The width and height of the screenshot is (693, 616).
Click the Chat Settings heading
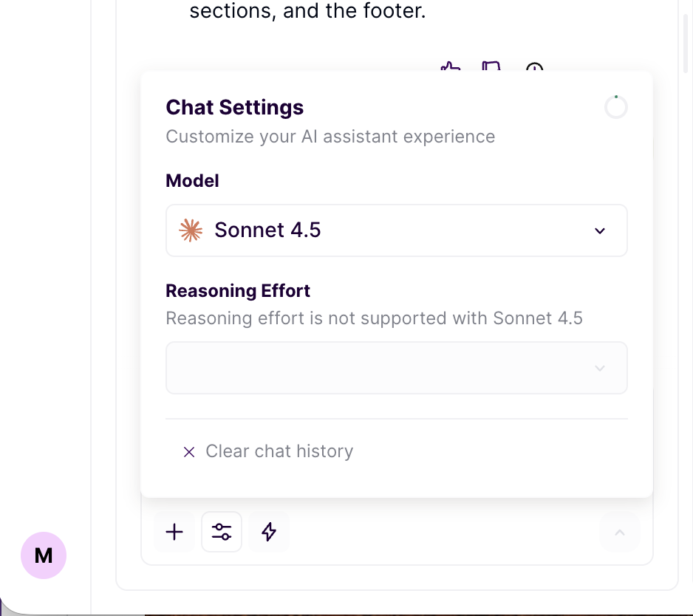(234, 107)
